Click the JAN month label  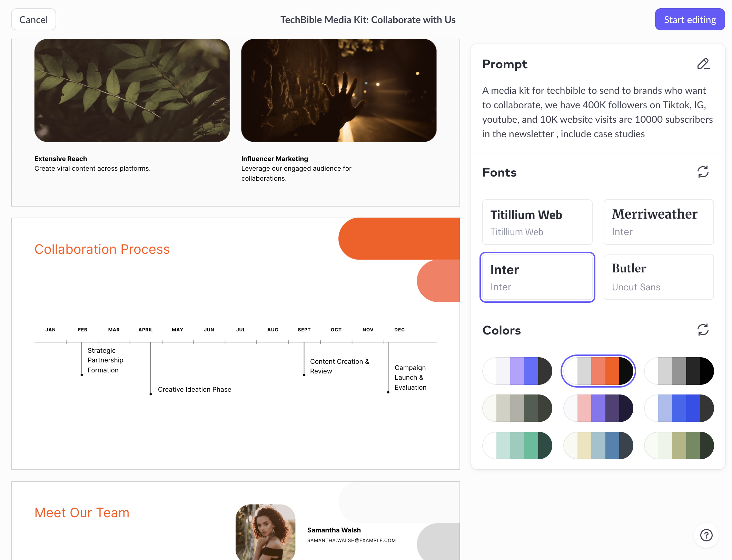(x=51, y=330)
